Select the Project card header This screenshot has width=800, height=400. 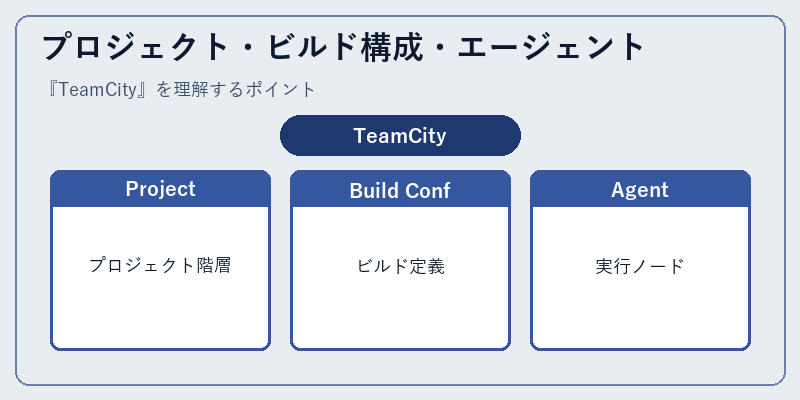[x=160, y=189]
